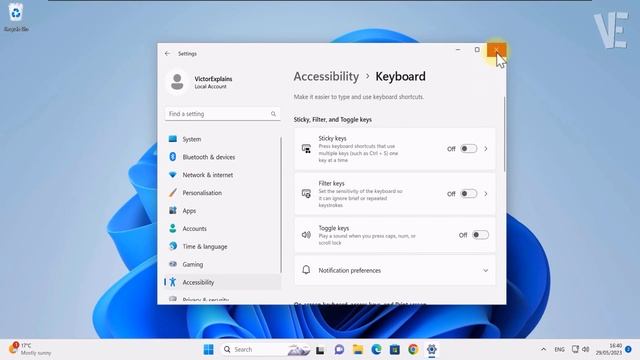Open Microsoft Store from taskbar

pyautogui.click(x=395, y=349)
